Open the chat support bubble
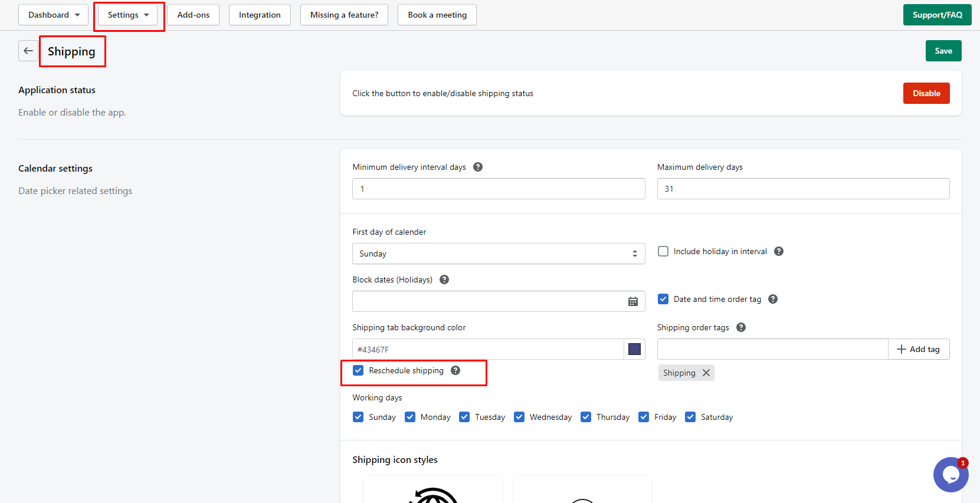This screenshot has height=503, width=980. (950, 475)
